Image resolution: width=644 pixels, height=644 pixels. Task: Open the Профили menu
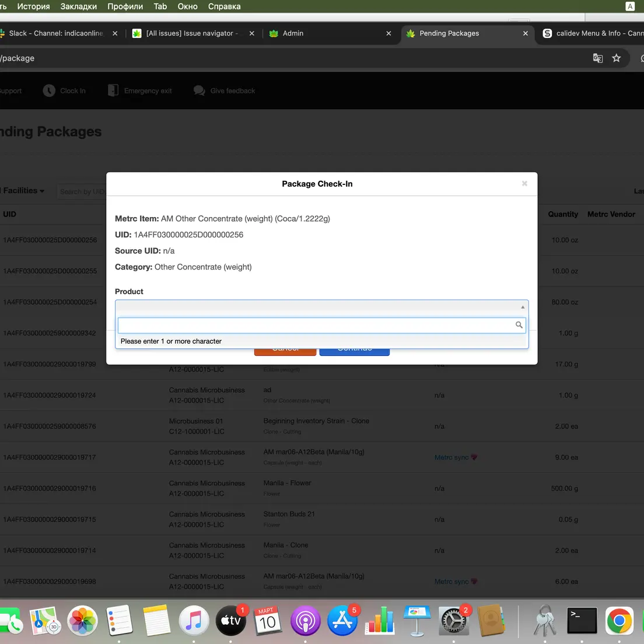pyautogui.click(x=125, y=6)
